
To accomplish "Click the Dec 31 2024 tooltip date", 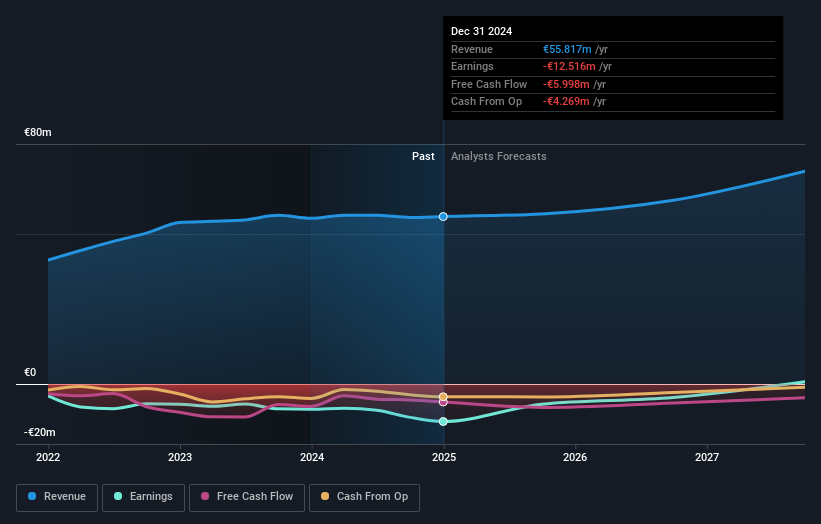I will (482, 31).
